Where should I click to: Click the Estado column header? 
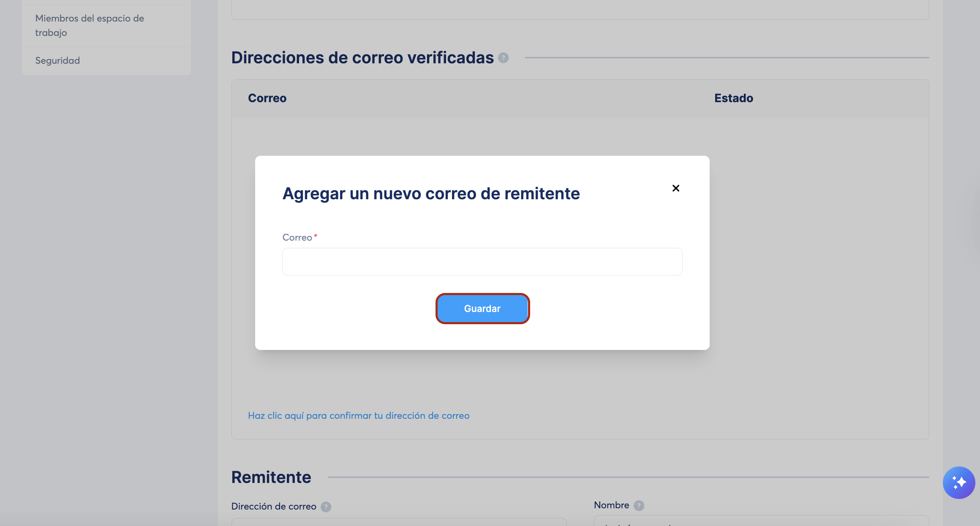point(733,98)
